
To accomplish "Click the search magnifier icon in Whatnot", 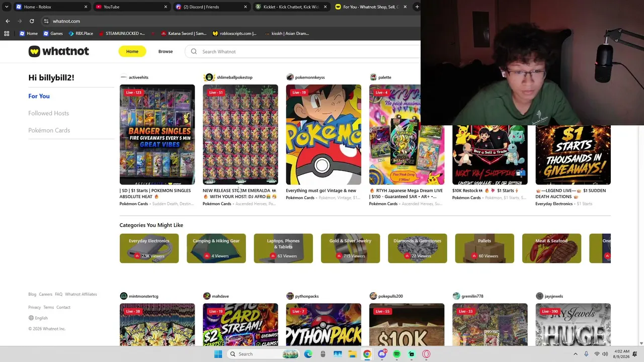I will pyautogui.click(x=194, y=51).
